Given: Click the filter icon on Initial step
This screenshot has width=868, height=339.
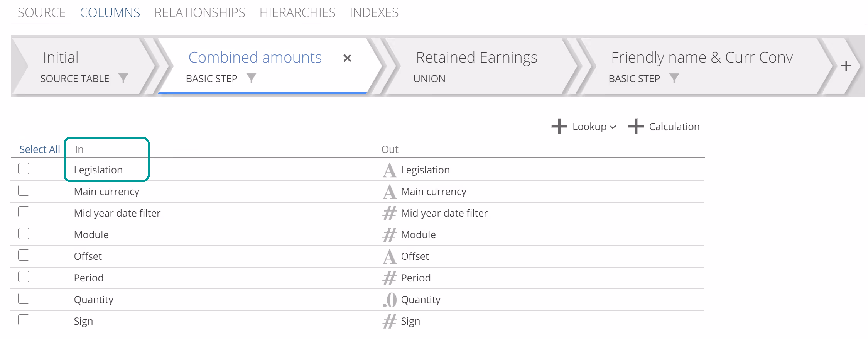Looking at the screenshot, I should 123,78.
